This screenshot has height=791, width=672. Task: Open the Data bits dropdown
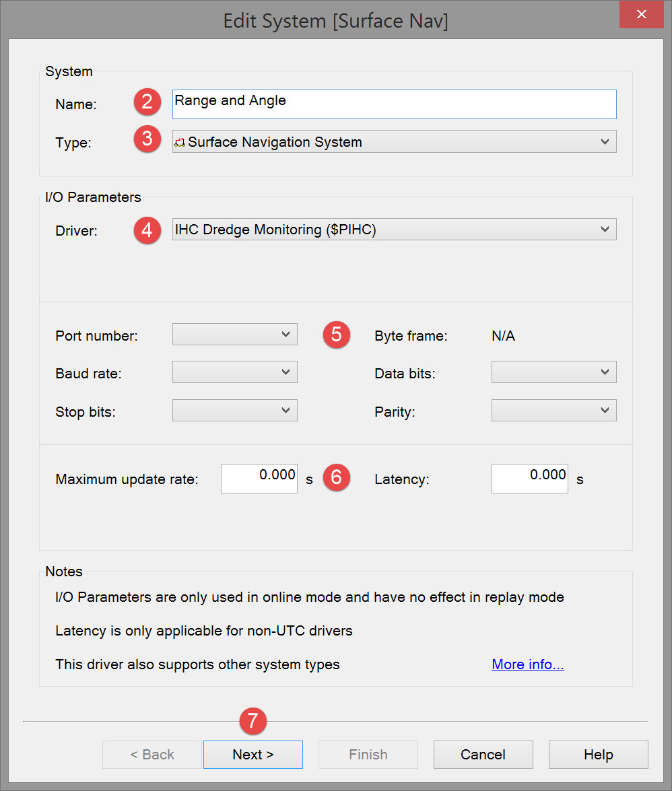(553, 372)
